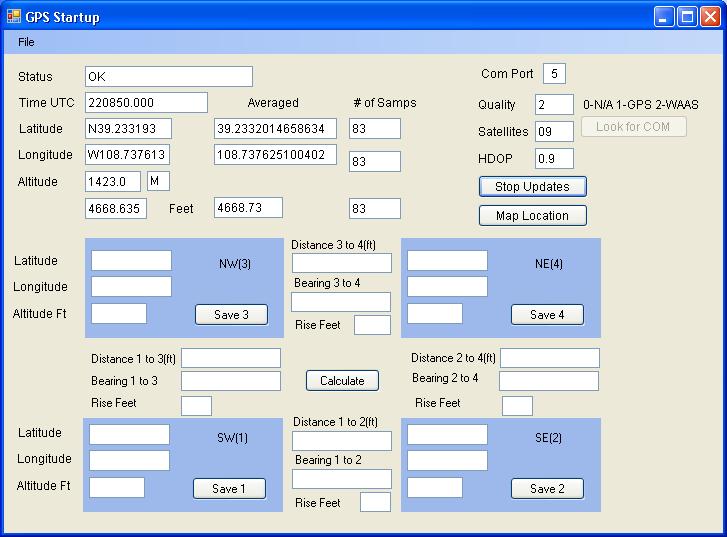The image size is (727, 537).
Task: Click the altitude feet field 4668.635
Action: click(116, 208)
